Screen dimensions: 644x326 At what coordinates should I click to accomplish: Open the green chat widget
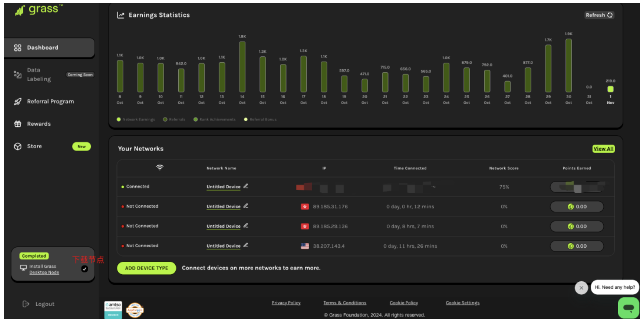coord(629,308)
